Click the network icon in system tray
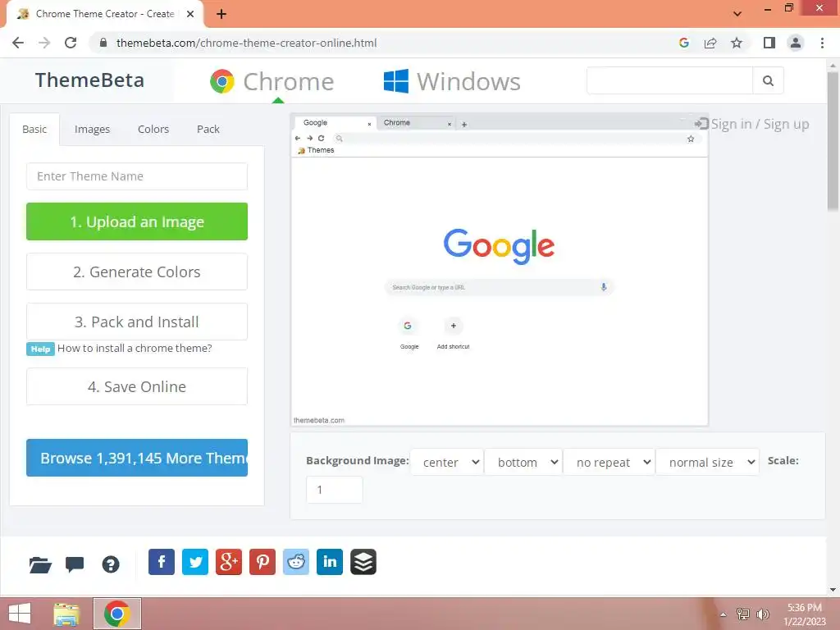The image size is (840, 630). (742, 614)
